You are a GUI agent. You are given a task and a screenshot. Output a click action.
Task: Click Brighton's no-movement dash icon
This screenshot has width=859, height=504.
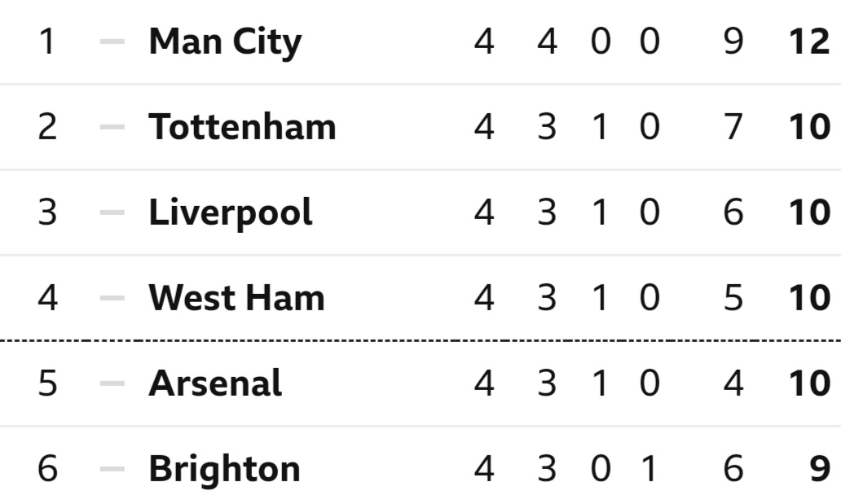(112, 469)
